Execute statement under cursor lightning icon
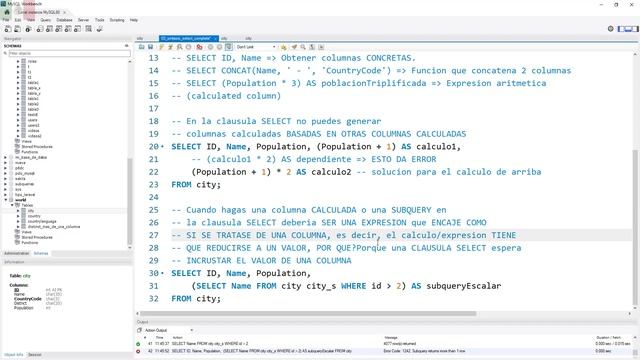 click(x=170, y=47)
